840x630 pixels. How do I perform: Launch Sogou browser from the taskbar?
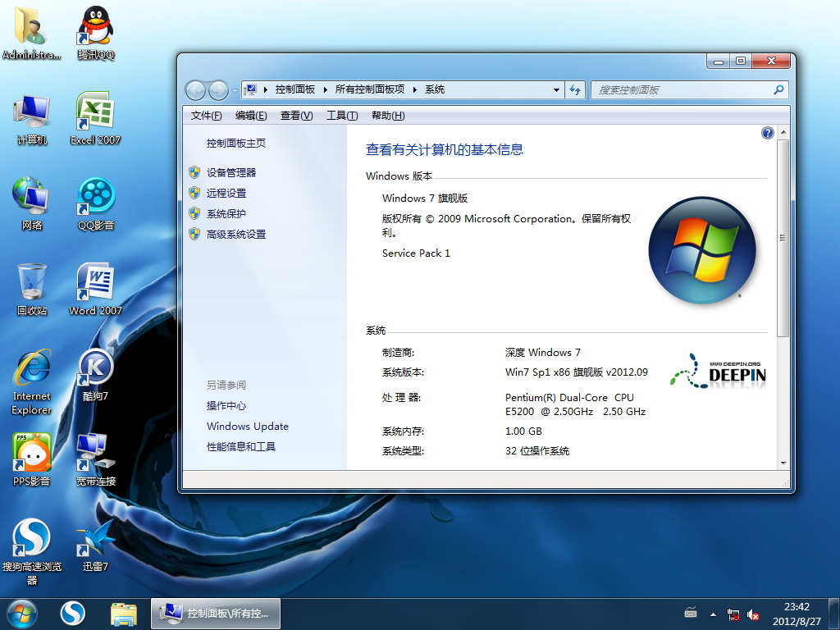[72, 614]
